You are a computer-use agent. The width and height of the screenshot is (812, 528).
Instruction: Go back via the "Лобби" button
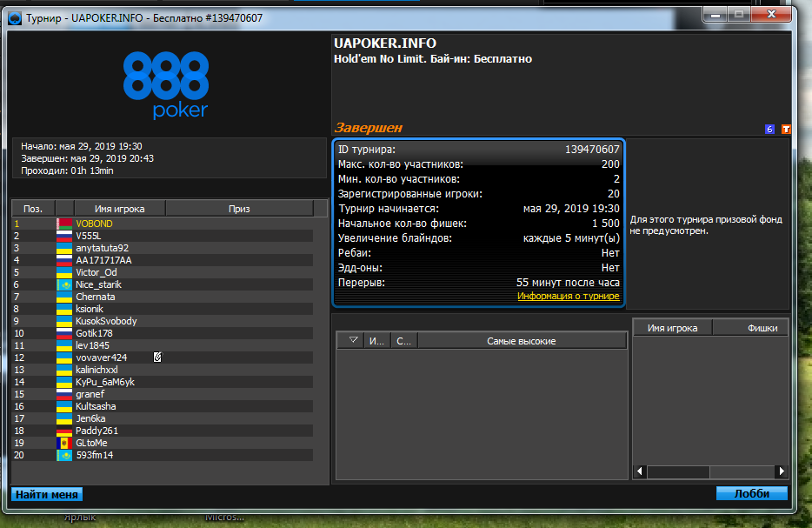[752, 493]
